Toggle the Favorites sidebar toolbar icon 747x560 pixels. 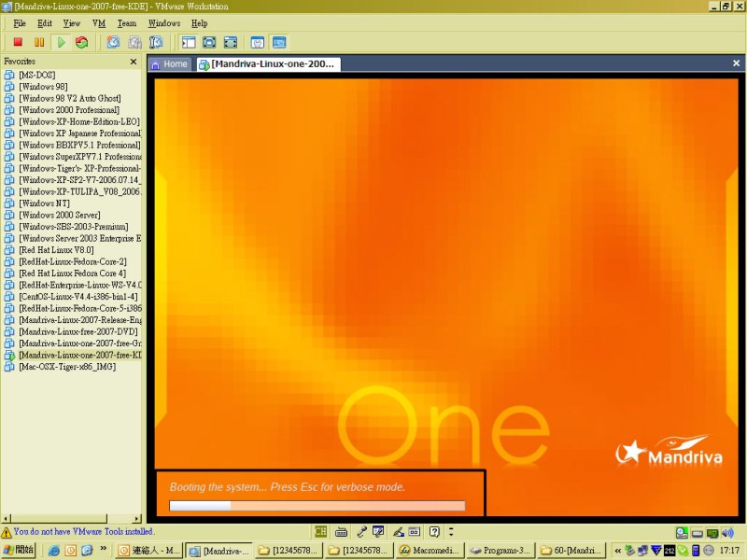189,42
